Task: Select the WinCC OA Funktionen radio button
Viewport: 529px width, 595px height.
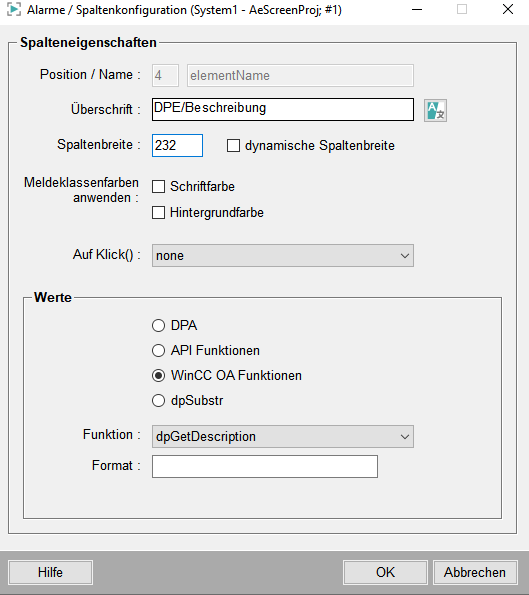Action: click(158, 376)
